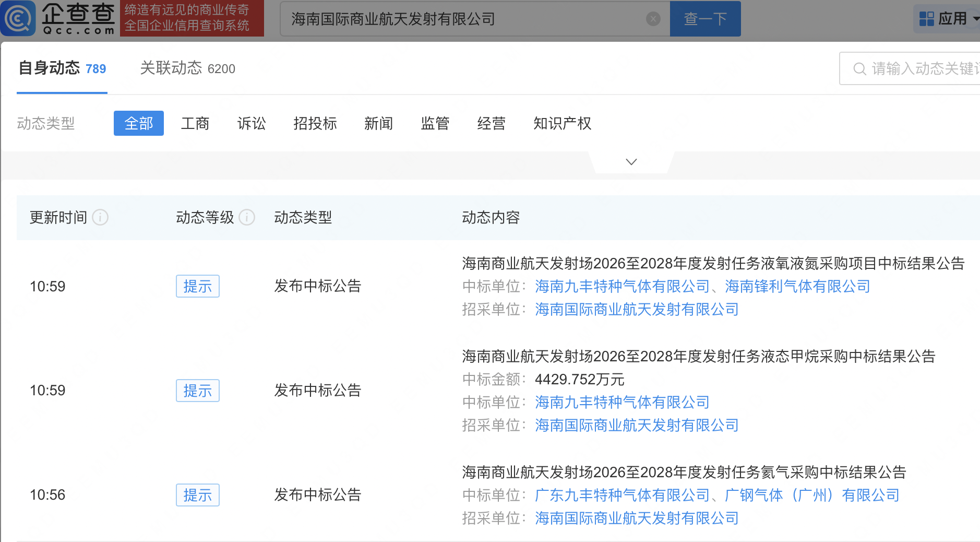Screen dimensions: 980x542
Task: Select the 招投标 filter
Action: click(315, 123)
